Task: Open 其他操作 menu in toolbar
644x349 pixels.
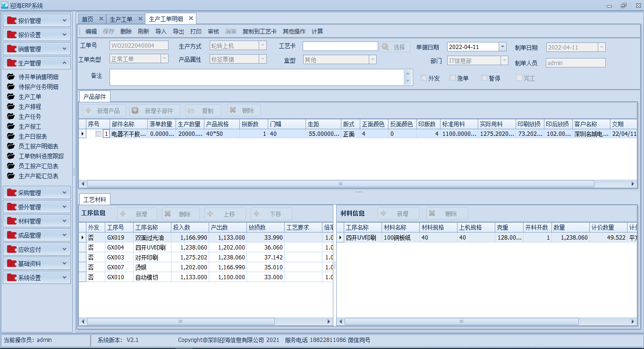Action: coord(294,32)
